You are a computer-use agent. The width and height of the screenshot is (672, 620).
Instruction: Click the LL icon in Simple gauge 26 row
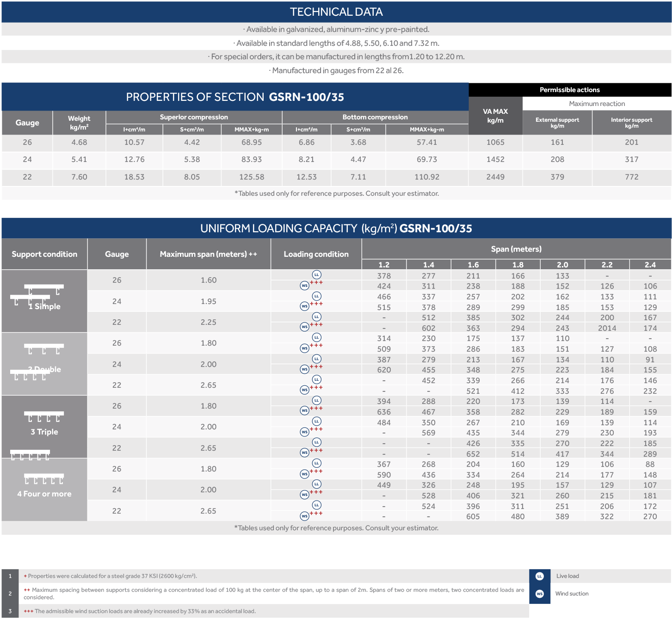point(316,275)
